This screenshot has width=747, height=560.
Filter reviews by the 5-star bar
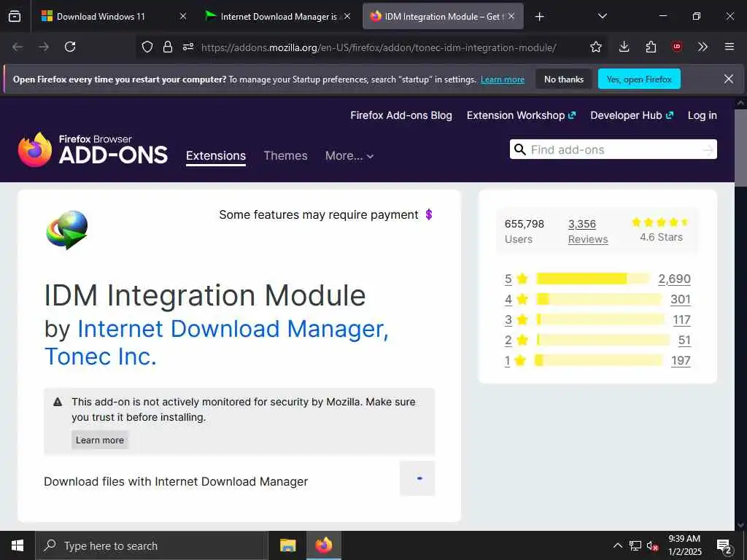pos(593,279)
